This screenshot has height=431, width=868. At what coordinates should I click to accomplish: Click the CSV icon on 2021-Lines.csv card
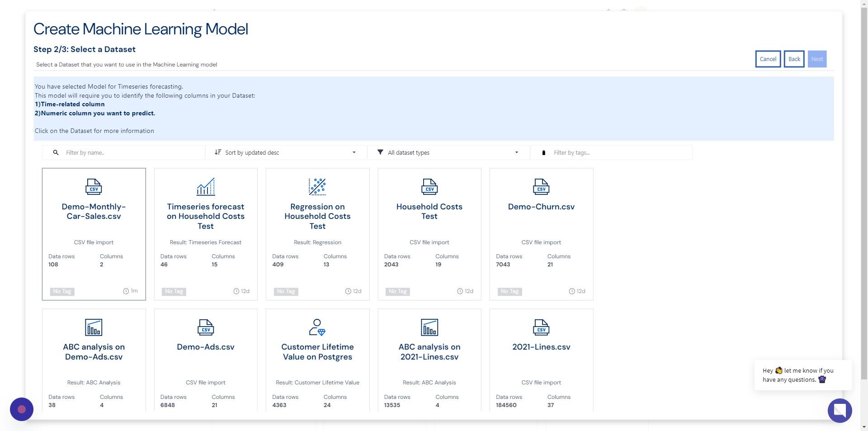(541, 327)
